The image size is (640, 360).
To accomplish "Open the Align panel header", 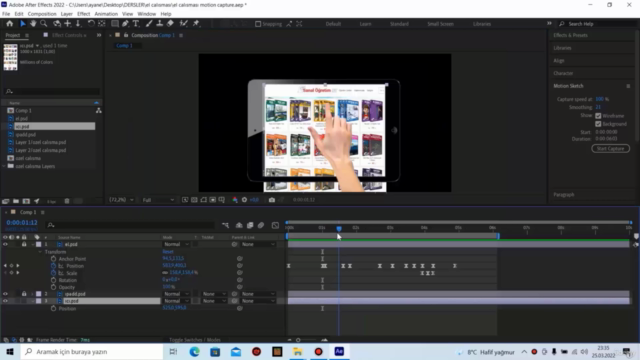I will [x=559, y=60].
